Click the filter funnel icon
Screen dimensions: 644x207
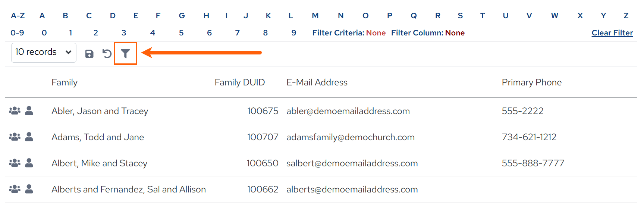click(125, 54)
